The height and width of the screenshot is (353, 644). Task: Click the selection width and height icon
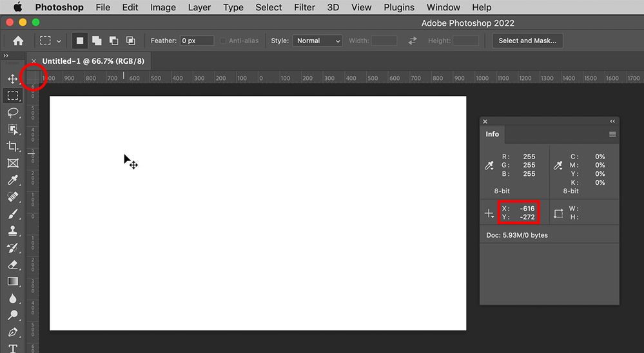558,213
